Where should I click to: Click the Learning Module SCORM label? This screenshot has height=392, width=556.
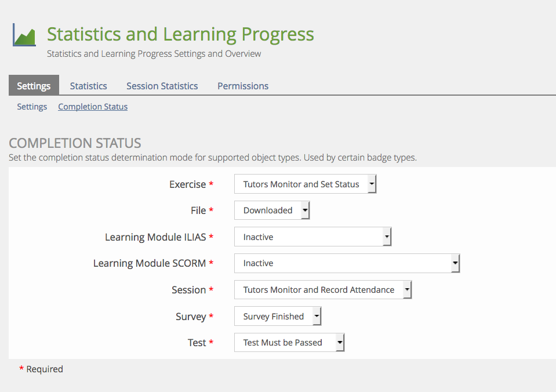[150, 263]
